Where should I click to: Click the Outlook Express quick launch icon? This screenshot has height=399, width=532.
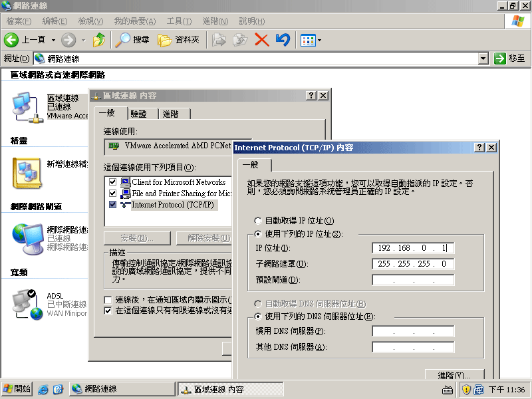[58, 389]
